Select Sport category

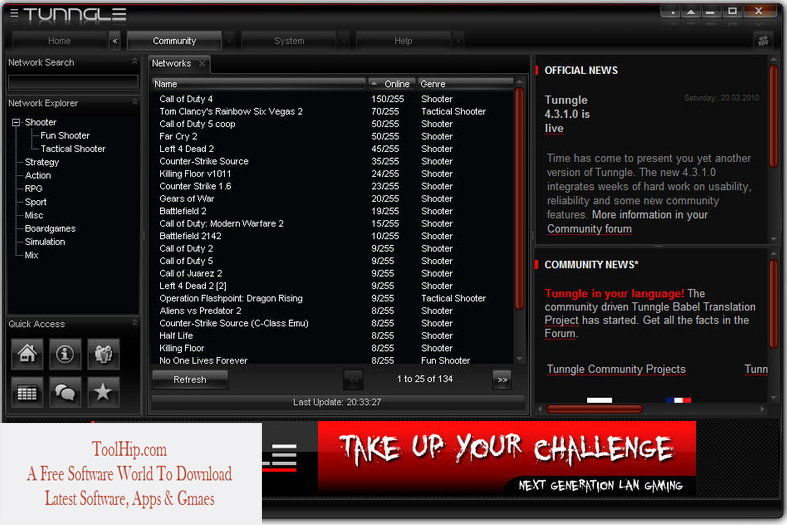[x=36, y=202]
